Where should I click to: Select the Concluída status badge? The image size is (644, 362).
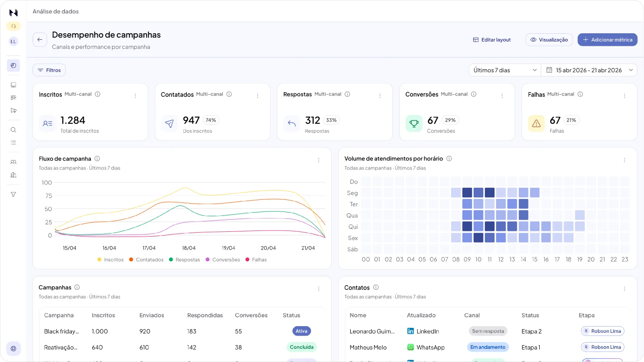click(302, 347)
